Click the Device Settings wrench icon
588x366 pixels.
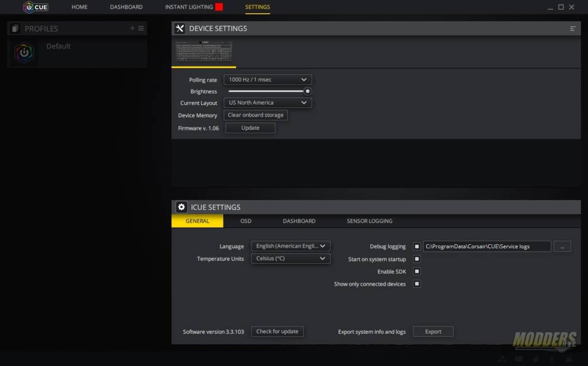tap(180, 29)
